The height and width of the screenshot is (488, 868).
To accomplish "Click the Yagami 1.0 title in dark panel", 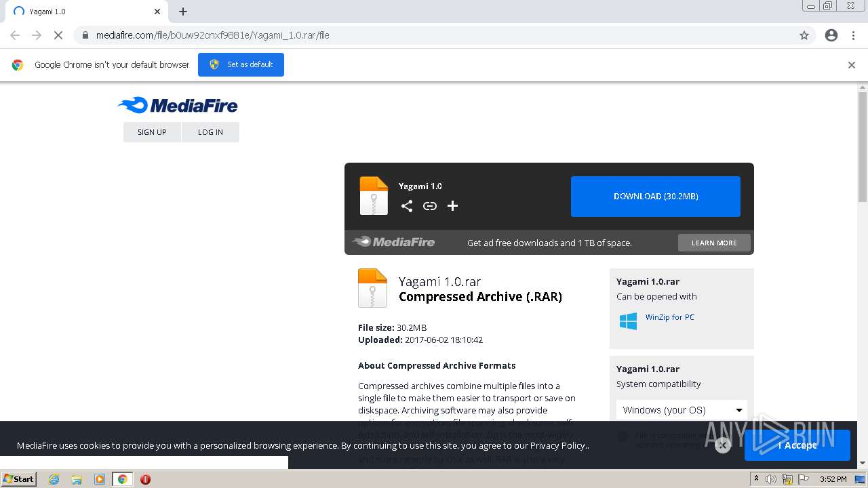I will tap(420, 186).
